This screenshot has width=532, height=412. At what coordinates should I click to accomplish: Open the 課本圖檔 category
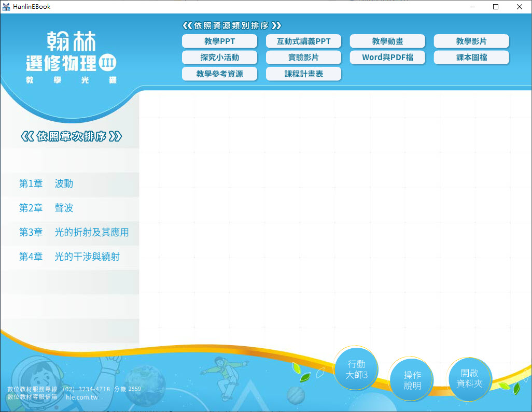click(x=471, y=58)
